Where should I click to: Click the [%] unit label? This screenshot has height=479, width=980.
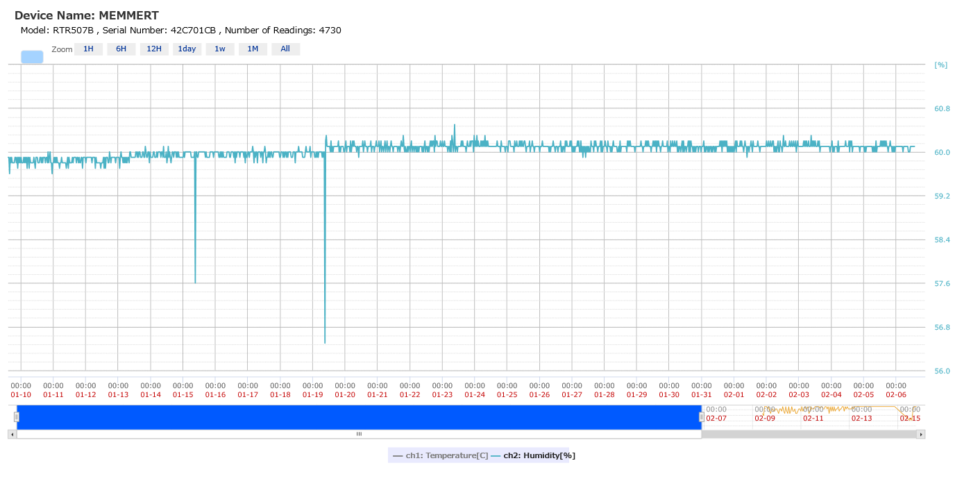coord(941,65)
